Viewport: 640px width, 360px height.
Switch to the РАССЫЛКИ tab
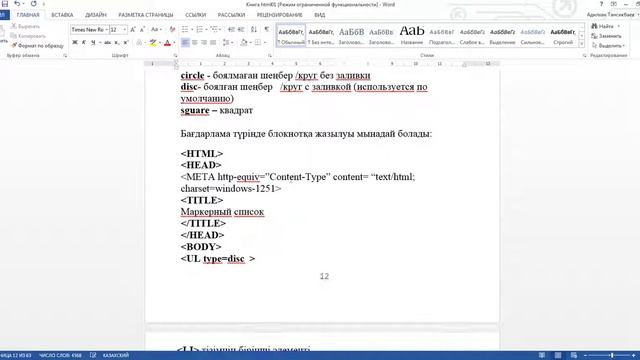(x=231, y=15)
